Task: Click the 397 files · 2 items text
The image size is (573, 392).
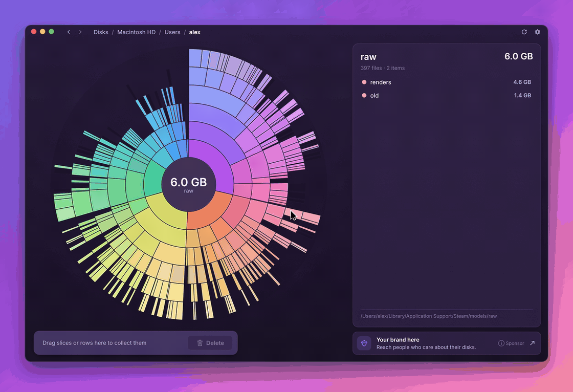Action: tap(383, 68)
